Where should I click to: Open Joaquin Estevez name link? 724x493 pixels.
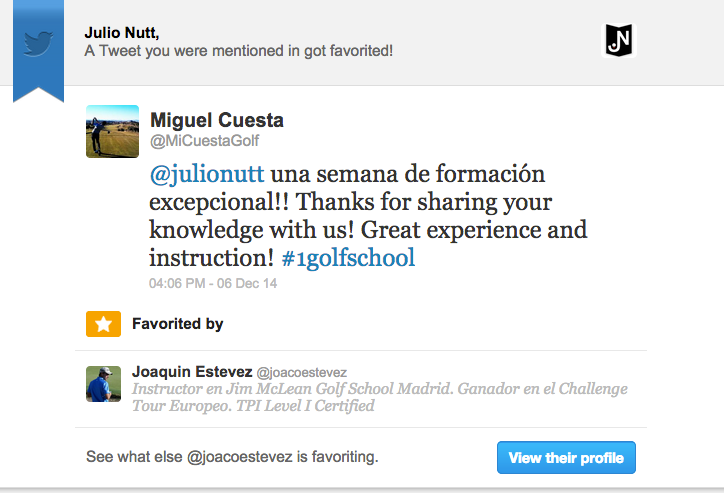click(192, 371)
